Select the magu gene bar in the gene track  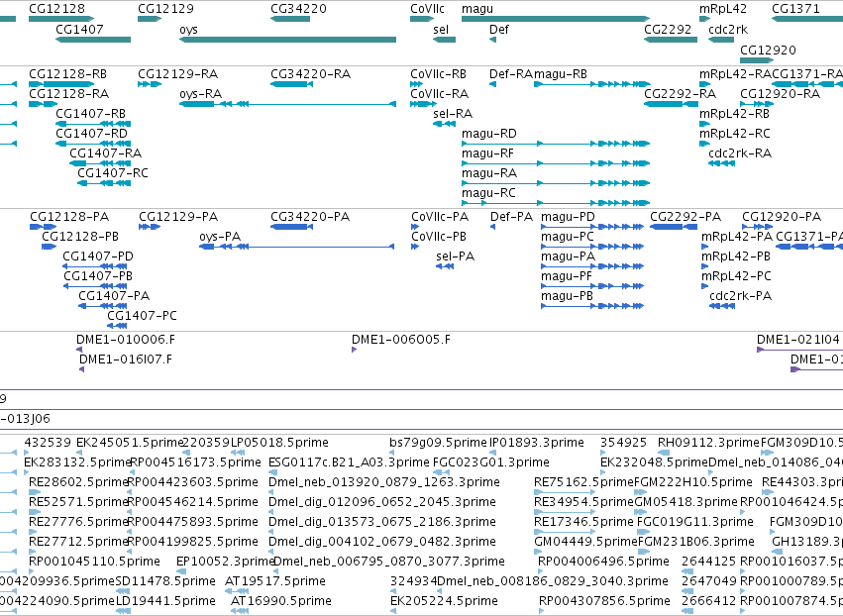[x=556, y=20]
